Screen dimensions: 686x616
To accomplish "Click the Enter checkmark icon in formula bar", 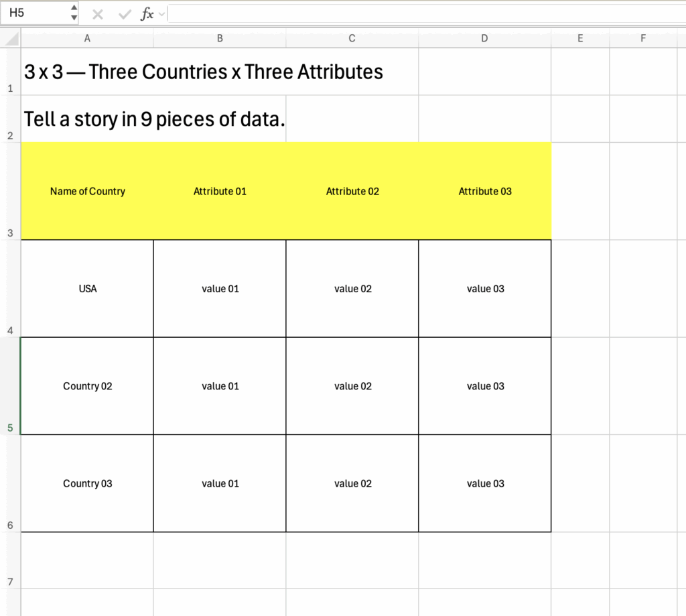I will click(x=124, y=14).
